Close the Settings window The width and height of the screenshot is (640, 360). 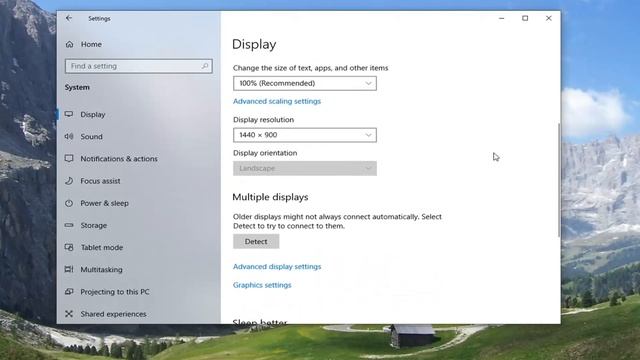click(549, 18)
